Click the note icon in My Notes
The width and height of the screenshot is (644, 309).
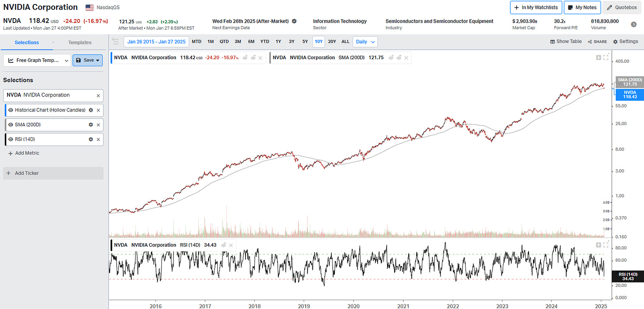(571, 8)
